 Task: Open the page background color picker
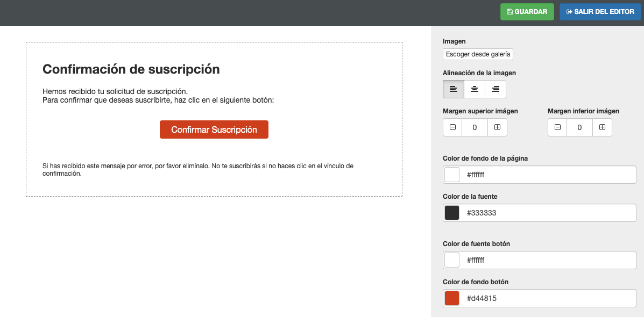(x=450, y=174)
